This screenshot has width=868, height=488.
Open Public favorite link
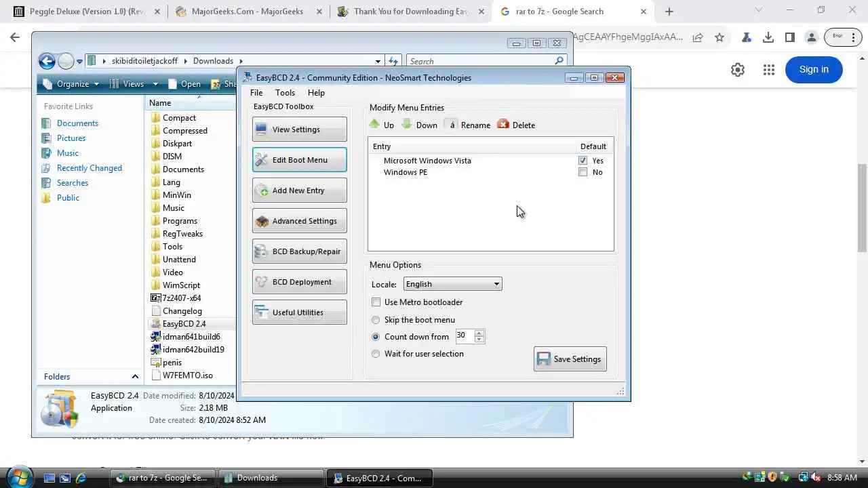click(68, 198)
